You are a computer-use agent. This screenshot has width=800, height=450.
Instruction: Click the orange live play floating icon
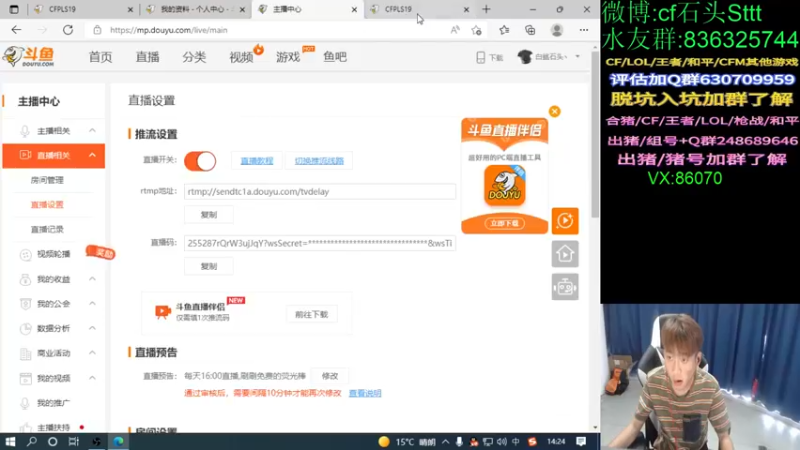565,221
